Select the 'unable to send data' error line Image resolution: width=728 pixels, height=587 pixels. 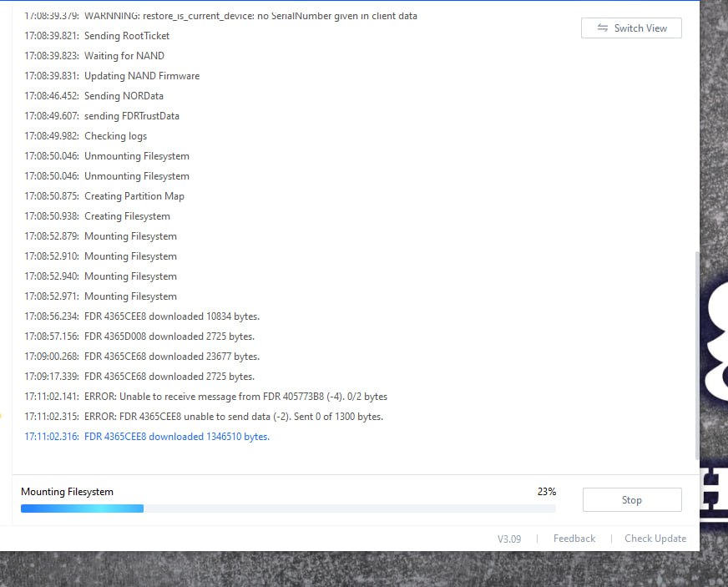(204, 417)
